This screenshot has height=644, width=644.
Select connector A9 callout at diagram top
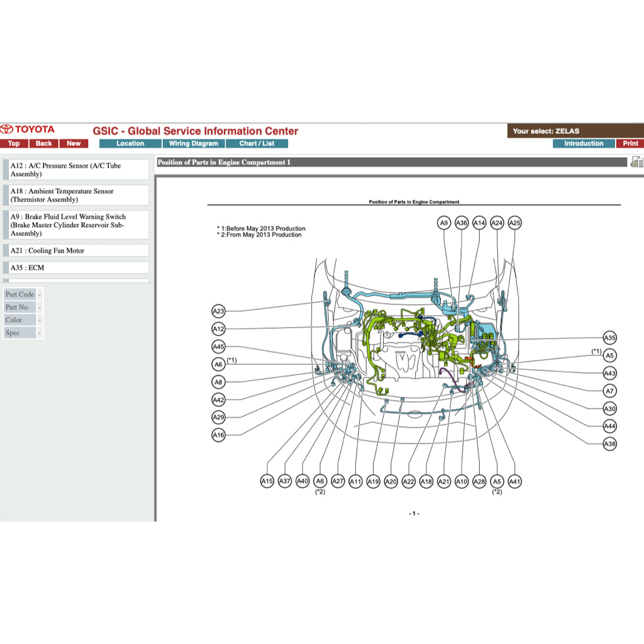(x=444, y=223)
